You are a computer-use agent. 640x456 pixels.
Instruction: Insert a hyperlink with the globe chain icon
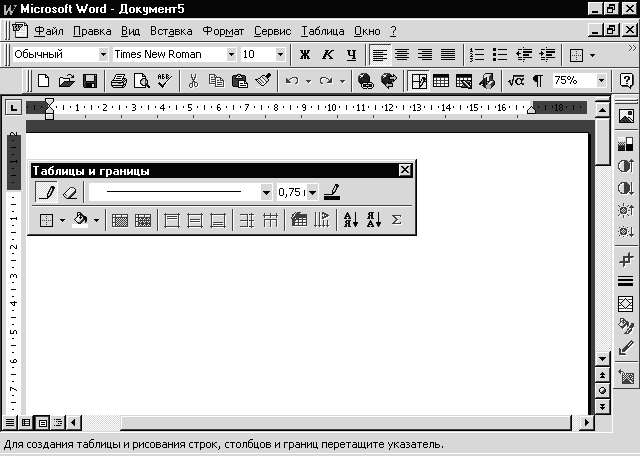(x=365, y=81)
